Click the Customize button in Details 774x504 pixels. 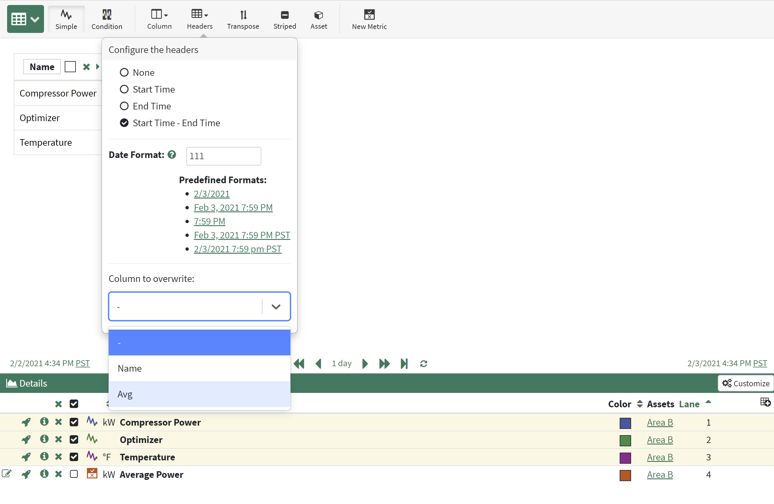pos(745,383)
